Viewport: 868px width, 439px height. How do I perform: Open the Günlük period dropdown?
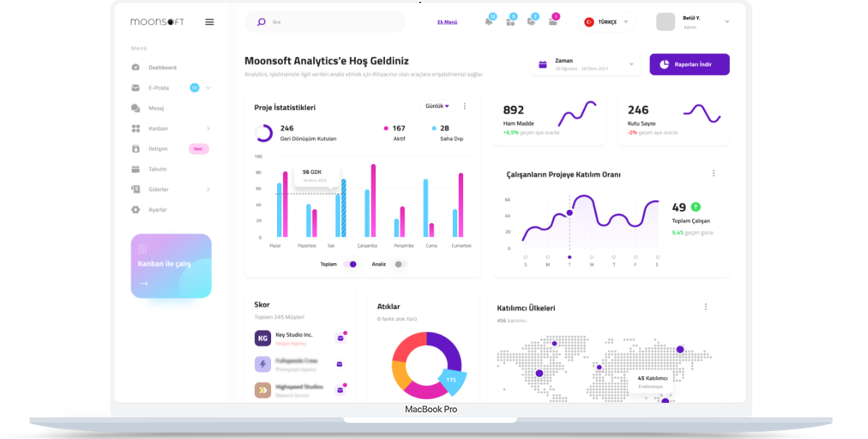(x=437, y=106)
